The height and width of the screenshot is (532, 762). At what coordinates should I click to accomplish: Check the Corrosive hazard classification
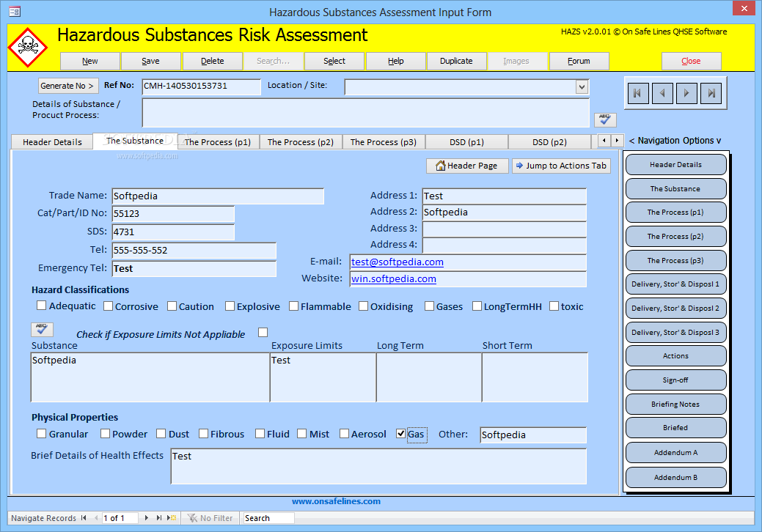[x=108, y=306]
